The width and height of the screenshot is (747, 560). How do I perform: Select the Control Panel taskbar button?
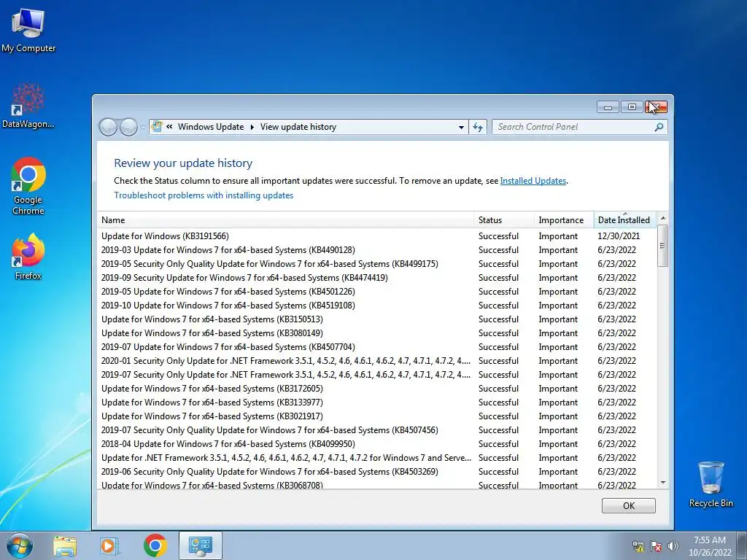[x=200, y=545]
